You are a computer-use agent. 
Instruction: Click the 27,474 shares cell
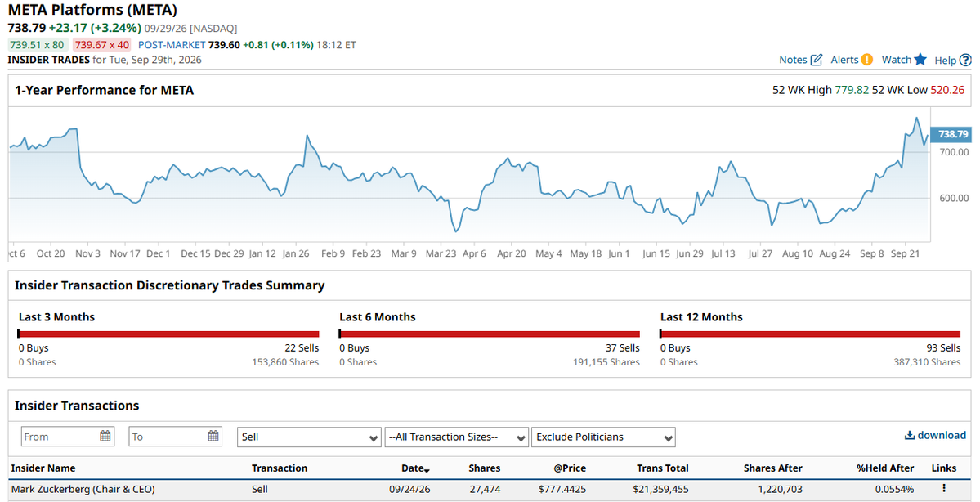(x=485, y=489)
